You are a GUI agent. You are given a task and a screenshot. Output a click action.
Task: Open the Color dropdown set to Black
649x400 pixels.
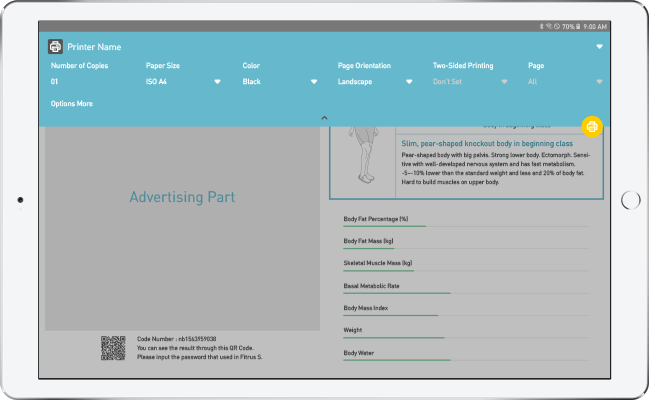[x=313, y=82]
